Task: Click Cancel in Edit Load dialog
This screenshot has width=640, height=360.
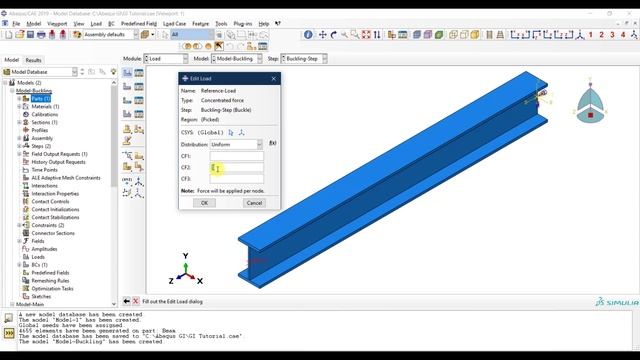Action: tap(254, 203)
